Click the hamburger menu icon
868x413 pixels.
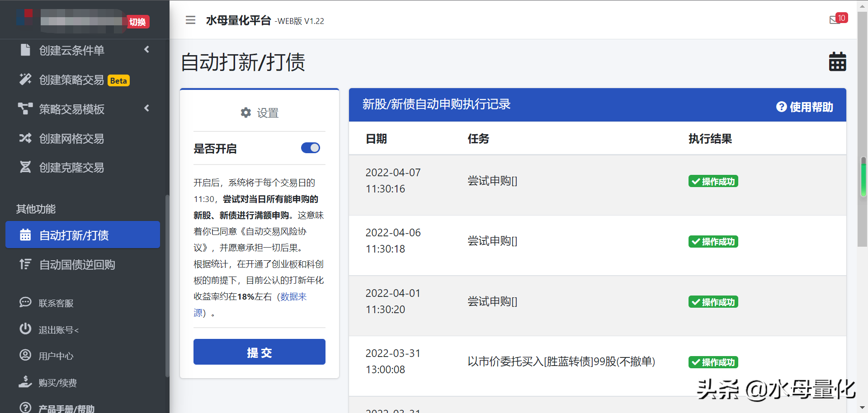point(190,20)
